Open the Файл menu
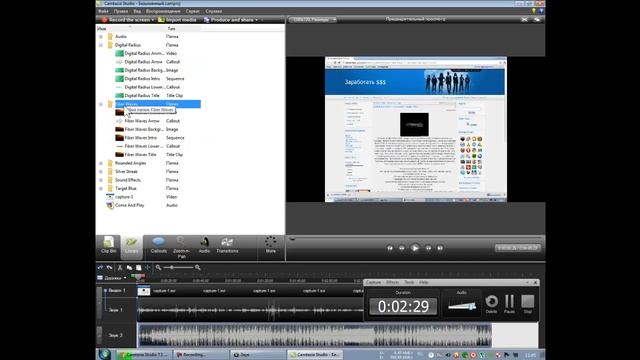640x360 pixels. (x=104, y=11)
